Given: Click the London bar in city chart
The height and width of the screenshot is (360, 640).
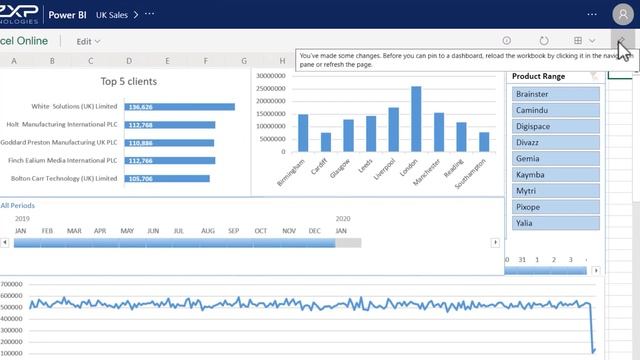Looking at the screenshot, I should 416,119.
